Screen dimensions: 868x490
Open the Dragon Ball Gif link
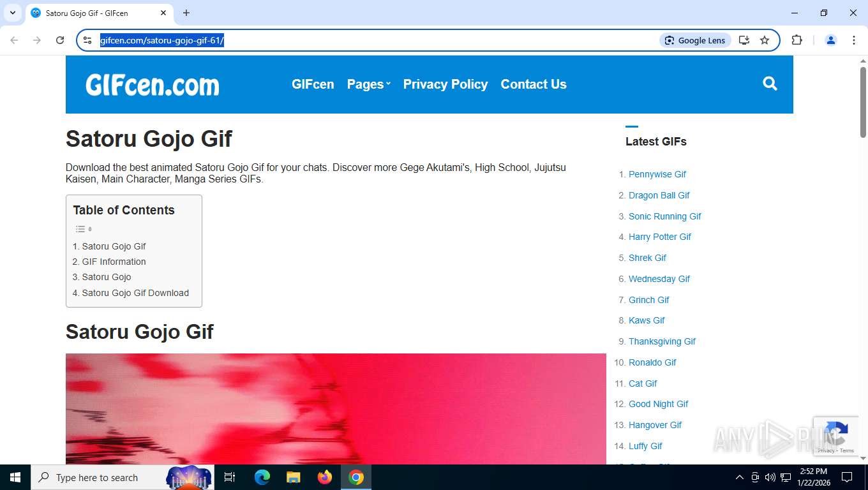click(x=659, y=195)
